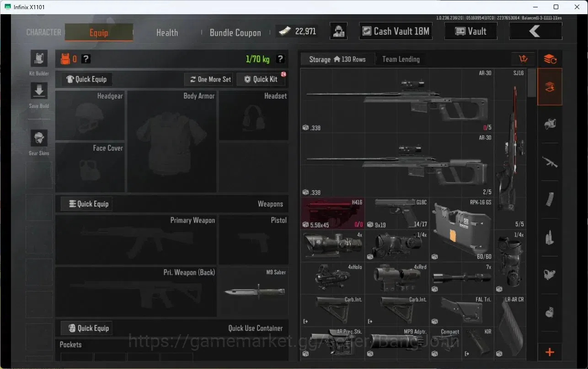Screen dimensions: 588x369
Task: Click the help icon next to 1/70 kg
Action: click(280, 59)
